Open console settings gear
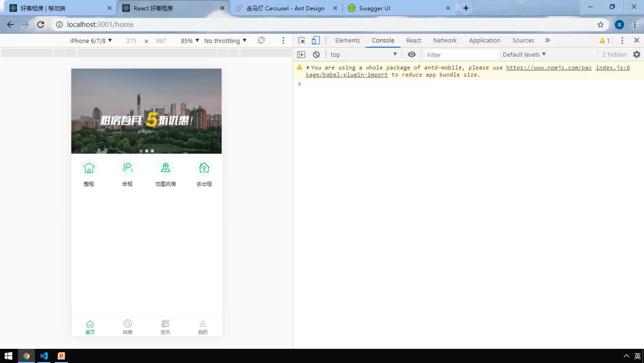 pos(636,54)
